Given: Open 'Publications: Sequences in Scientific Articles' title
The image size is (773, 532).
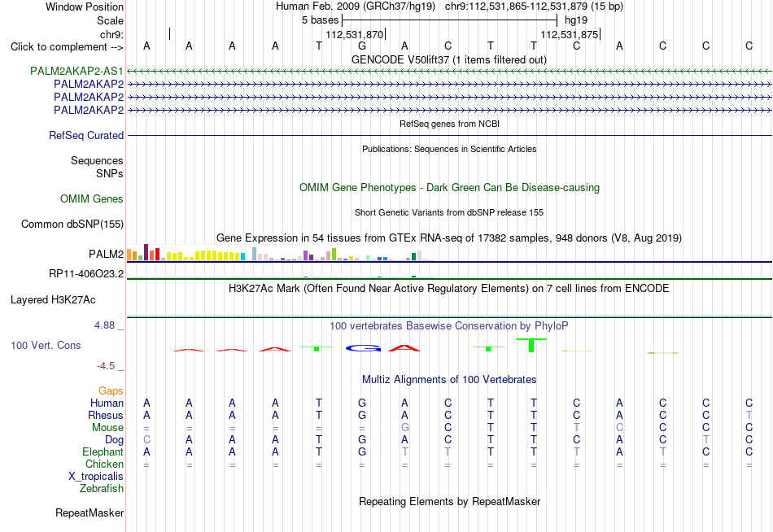Looking at the screenshot, I should pyautogui.click(x=449, y=149).
